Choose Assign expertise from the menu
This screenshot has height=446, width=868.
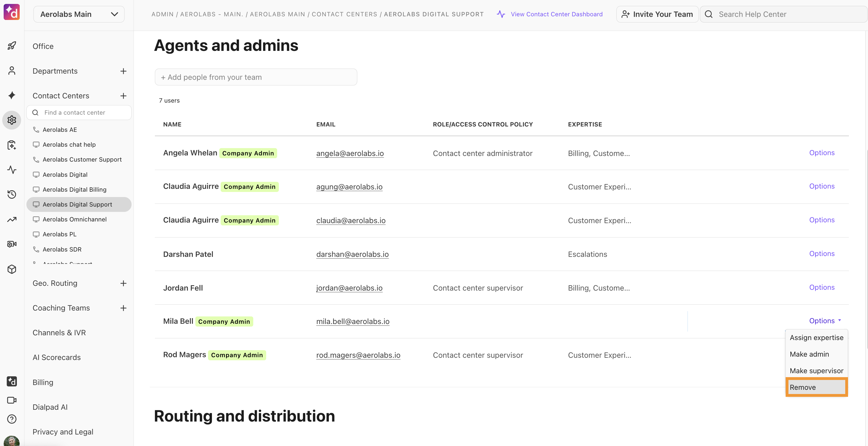[x=817, y=338]
